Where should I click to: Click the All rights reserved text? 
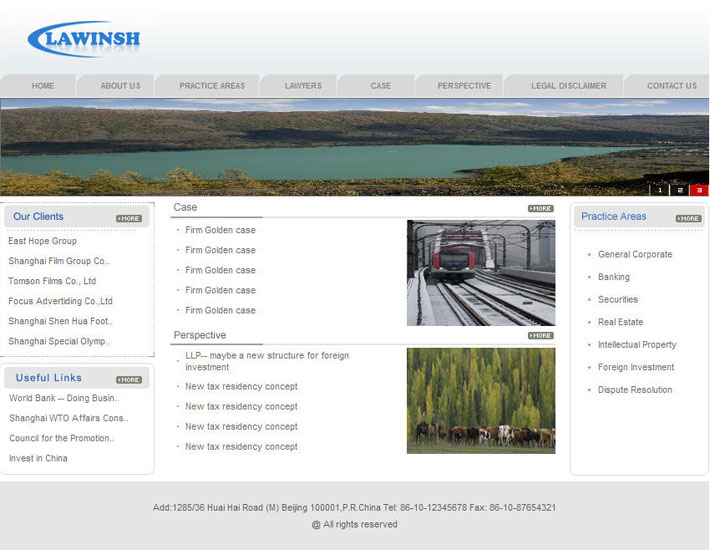355,524
